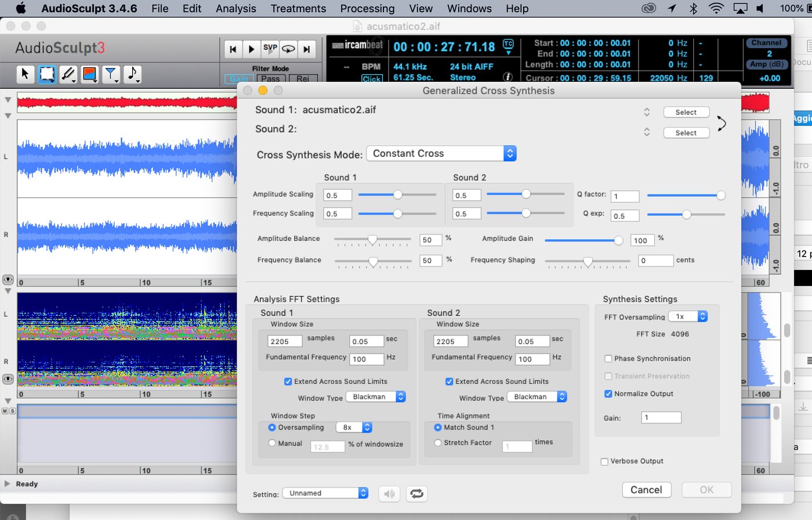Viewport: 812px width, 520px height.
Task: Click Sound 2 file stepper arrows
Action: click(647, 132)
